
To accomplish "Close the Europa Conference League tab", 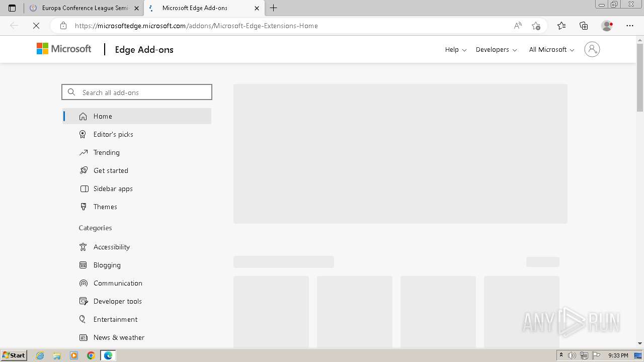I will click(137, 8).
